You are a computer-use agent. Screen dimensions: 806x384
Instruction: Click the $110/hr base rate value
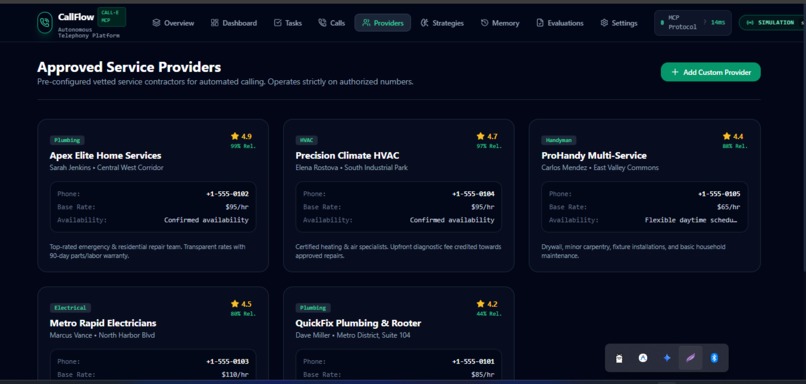(x=235, y=375)
